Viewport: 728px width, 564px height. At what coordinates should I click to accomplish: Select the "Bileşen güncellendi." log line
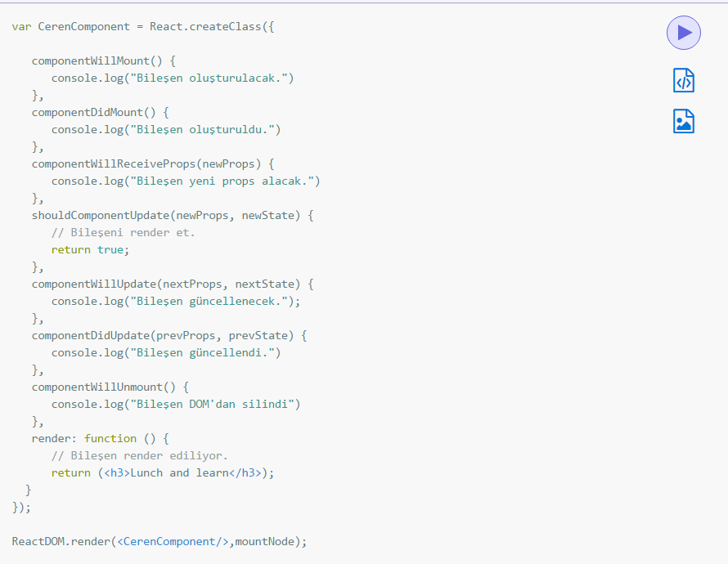(x=166, y=353)
